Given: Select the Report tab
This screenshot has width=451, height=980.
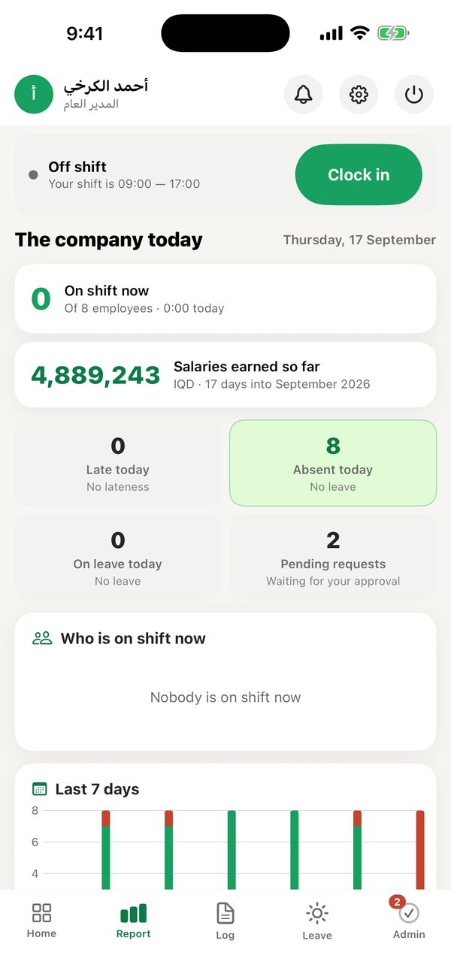Looking at the screenshot, I should click(133, 921).
